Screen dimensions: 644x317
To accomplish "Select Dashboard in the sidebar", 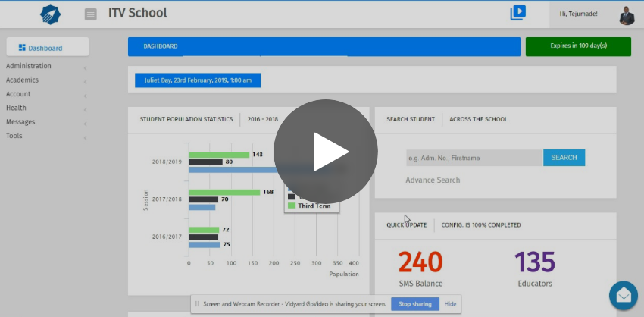I will pos(47,48).
